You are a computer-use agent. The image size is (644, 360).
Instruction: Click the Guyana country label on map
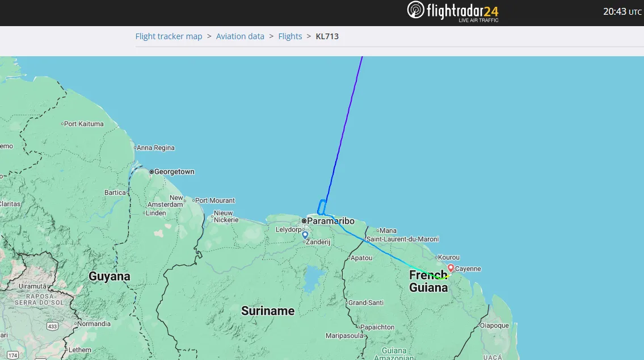(109, 277)
